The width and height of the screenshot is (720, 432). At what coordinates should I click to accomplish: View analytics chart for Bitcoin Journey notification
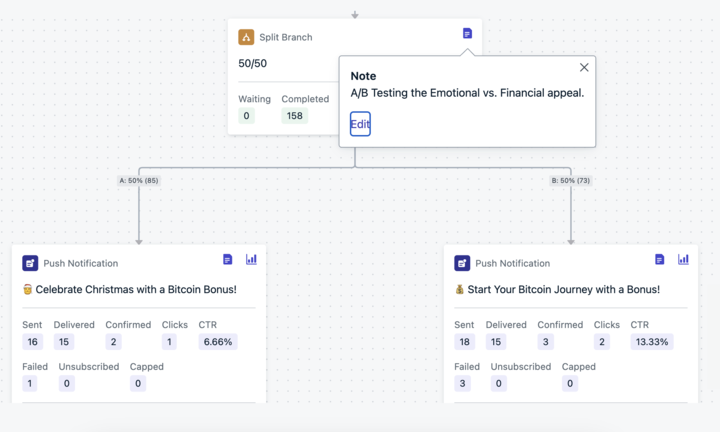(683, 259)
